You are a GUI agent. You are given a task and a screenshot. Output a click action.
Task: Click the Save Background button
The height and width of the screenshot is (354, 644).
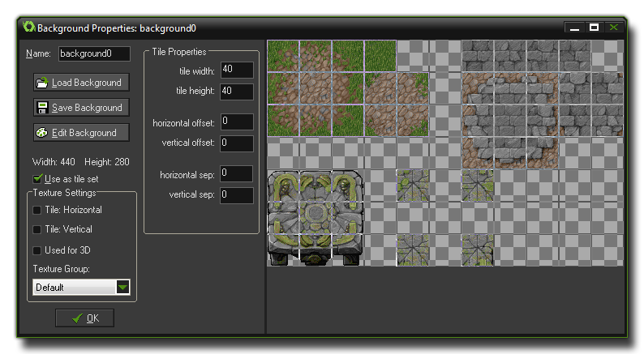[x=79, y=108]
